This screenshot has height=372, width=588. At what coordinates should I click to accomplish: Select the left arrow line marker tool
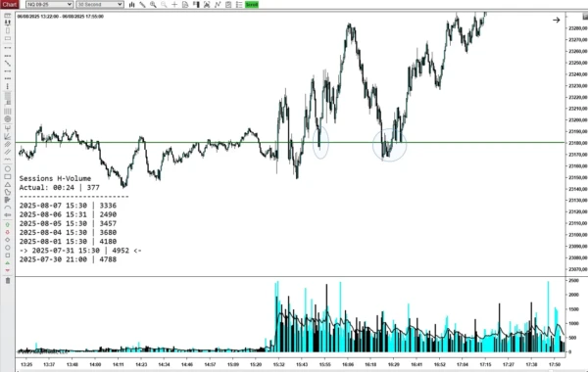[8, 215]
